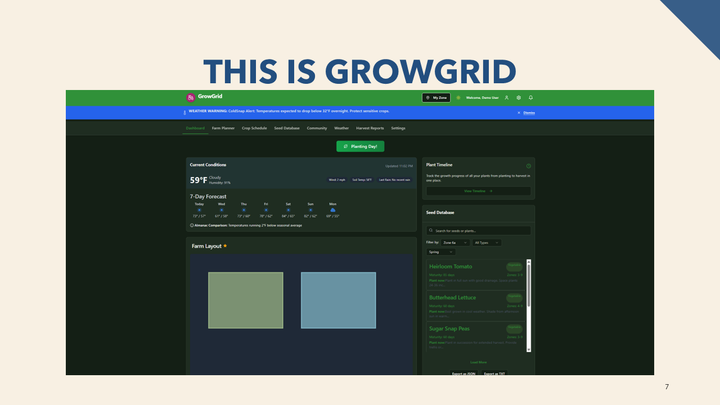Image resolution: width=720 pixels, height=405 pixels.
Task: Click Today's forecast weather icon
Action: point(199,210)
